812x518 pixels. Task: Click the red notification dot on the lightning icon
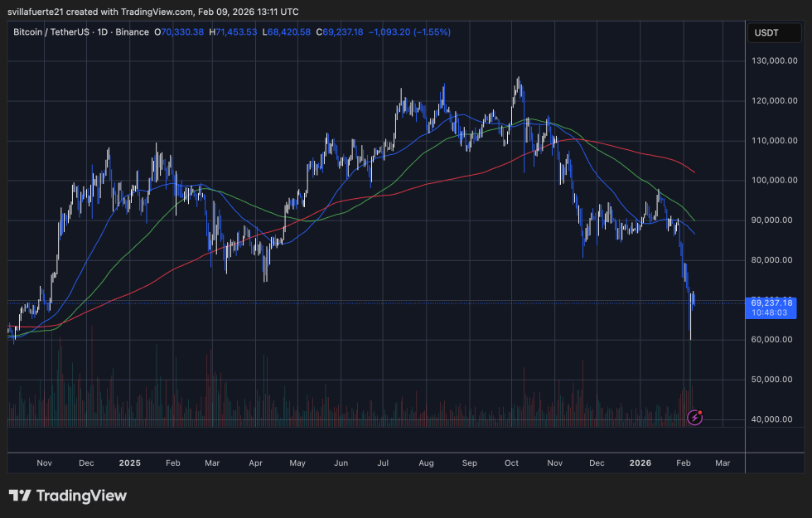pos(700,412)
